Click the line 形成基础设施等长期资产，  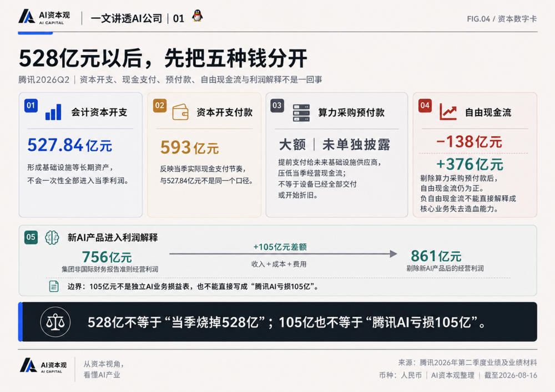coord(70,167)
